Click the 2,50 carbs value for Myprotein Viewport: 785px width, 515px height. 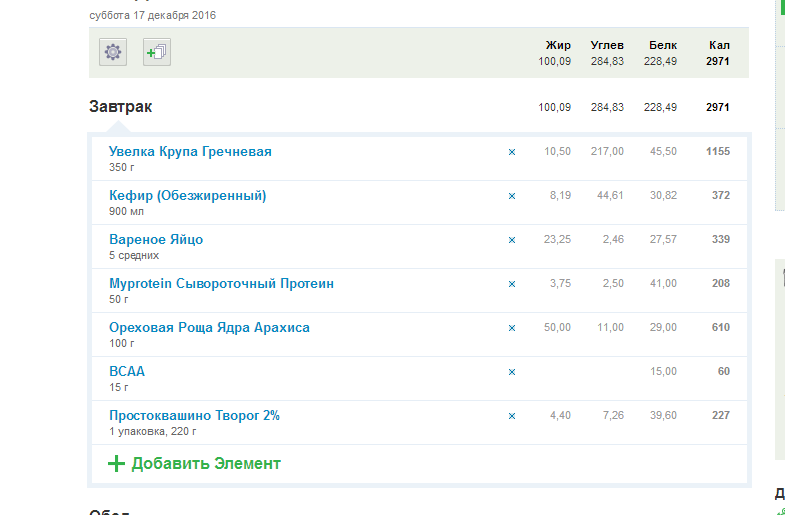[613, 284]
